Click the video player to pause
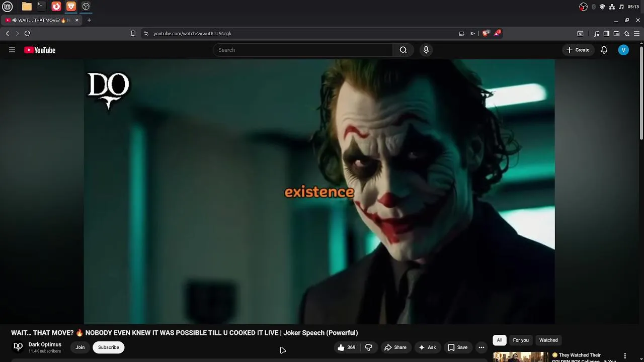 point(319,192)
